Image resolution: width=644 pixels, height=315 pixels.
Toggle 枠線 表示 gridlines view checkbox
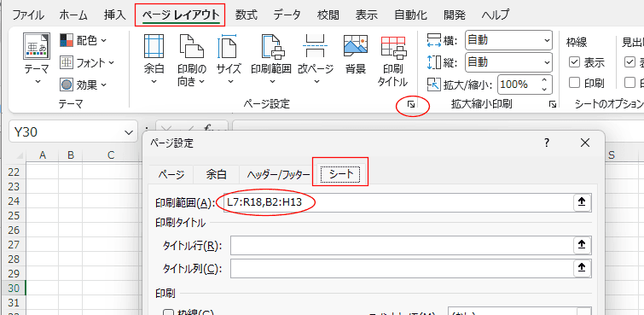(x=574, y=62)
